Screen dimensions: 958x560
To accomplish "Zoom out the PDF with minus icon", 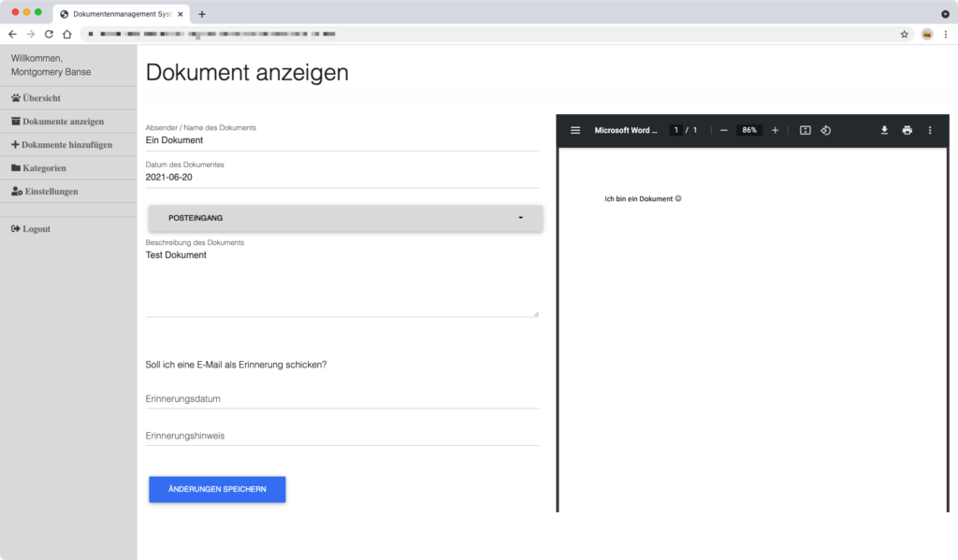I will [723, 130].
